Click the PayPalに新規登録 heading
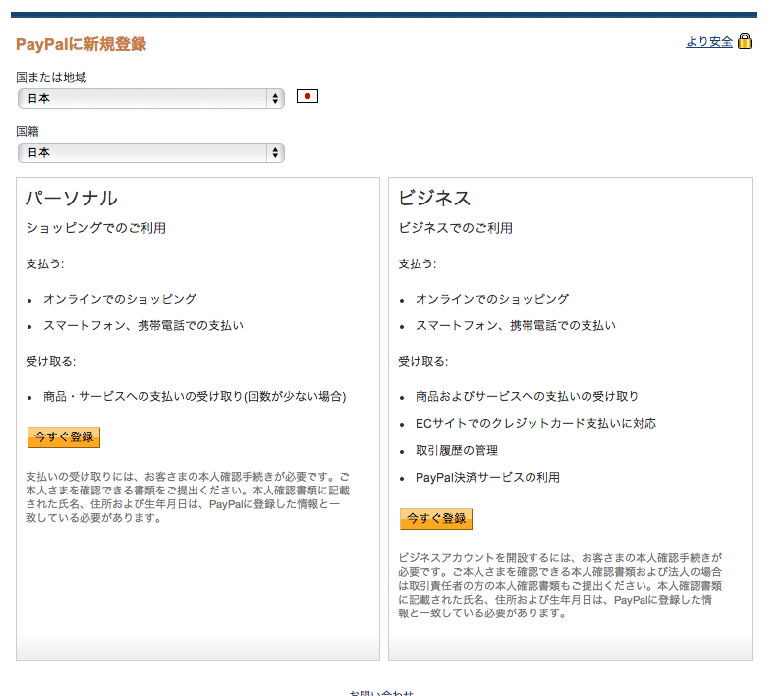 coord(81,44)
